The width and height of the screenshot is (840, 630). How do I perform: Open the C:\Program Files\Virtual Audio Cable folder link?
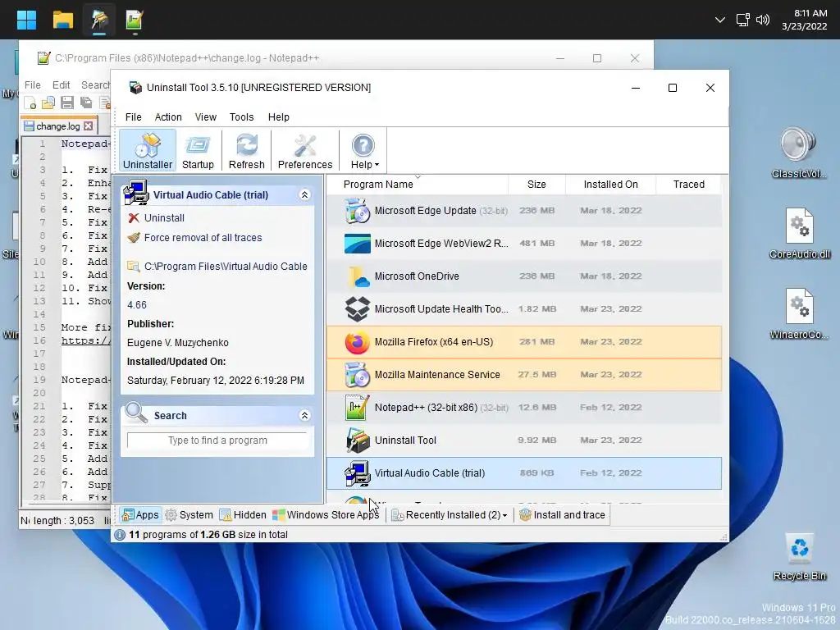225,267
